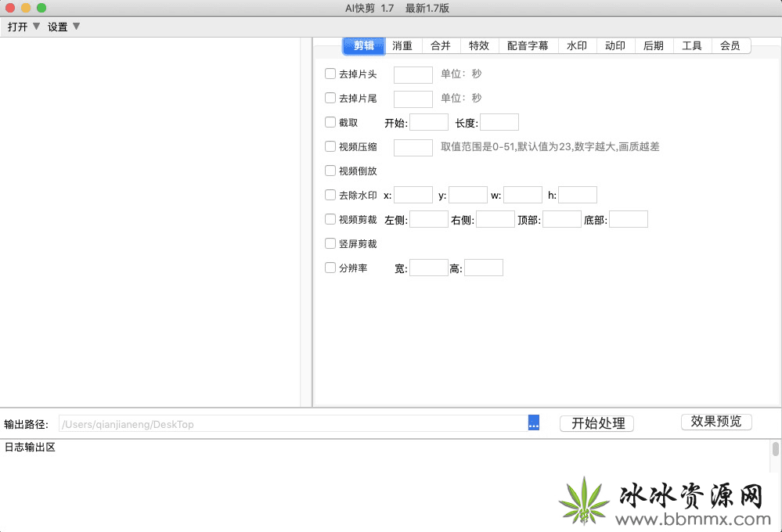Open the 打开 menu
Viewport: 782px width, 532px height.
coord(23,27)
